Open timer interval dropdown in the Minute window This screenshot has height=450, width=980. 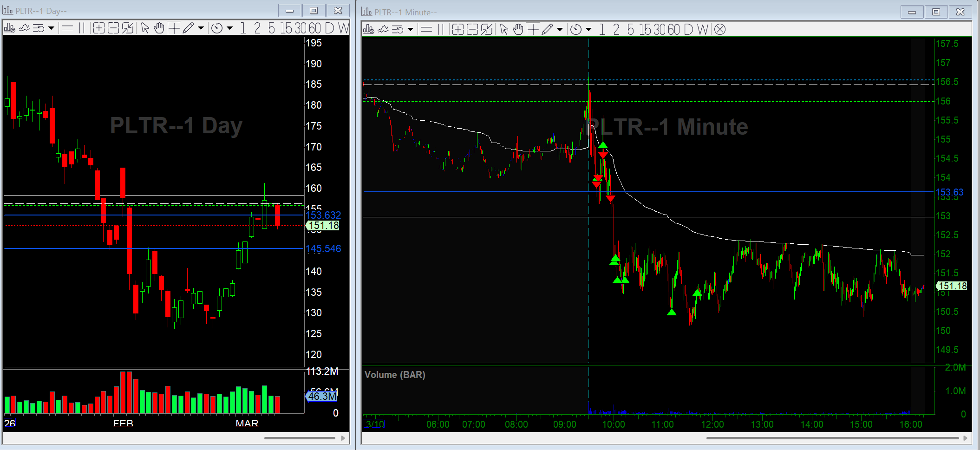pyautogui.click(x=588, y=30)
